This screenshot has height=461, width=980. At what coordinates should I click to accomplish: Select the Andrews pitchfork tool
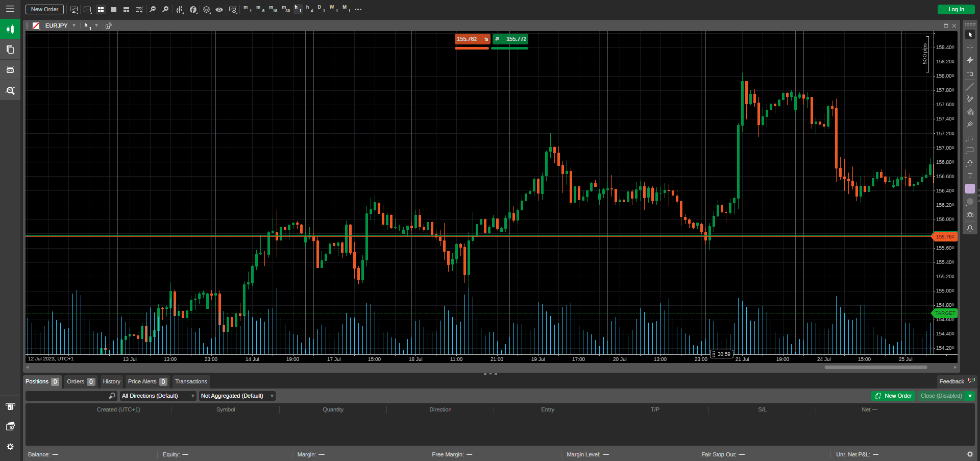[970, 125]
